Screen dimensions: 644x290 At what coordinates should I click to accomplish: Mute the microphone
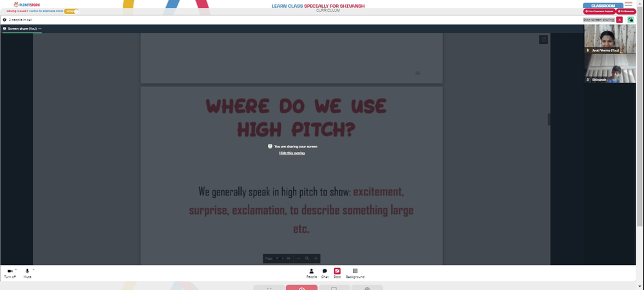27,271
